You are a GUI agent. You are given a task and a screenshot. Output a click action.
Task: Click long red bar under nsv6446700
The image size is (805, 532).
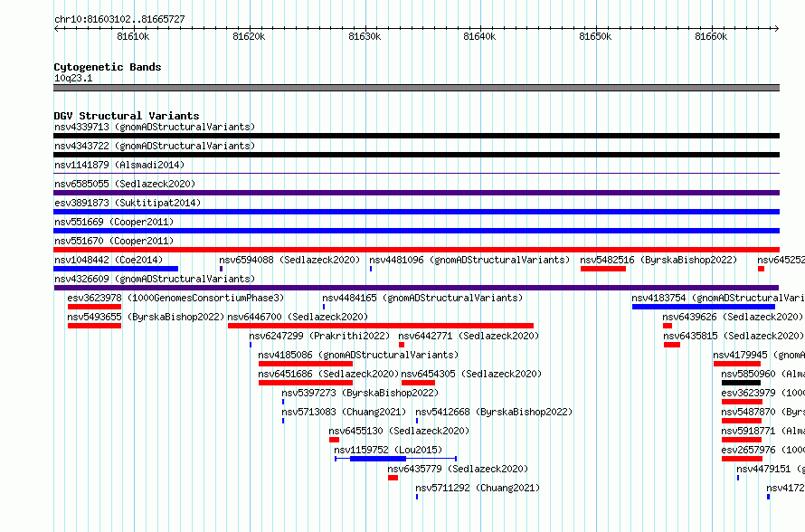[381, 326]
